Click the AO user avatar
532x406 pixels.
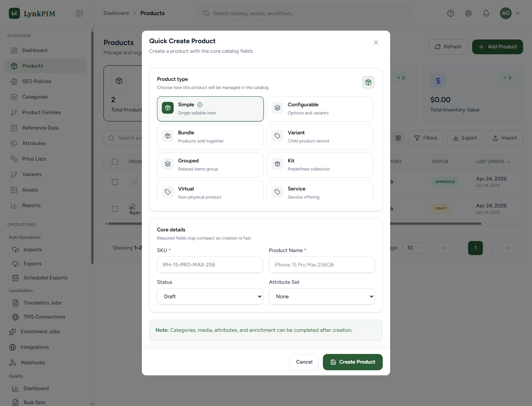(506, 13)
